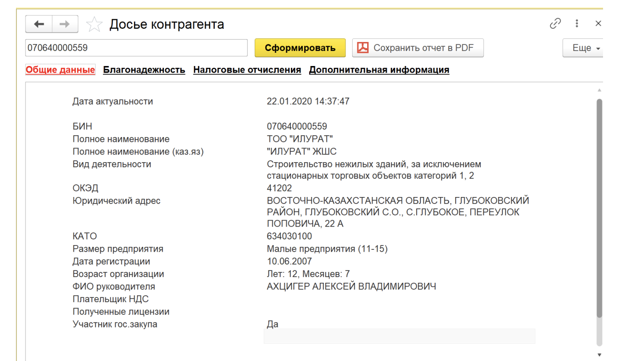The height and width of the screenshot is (361, 644).
Task: Click the Сформировать button
Action: [300, 48]
